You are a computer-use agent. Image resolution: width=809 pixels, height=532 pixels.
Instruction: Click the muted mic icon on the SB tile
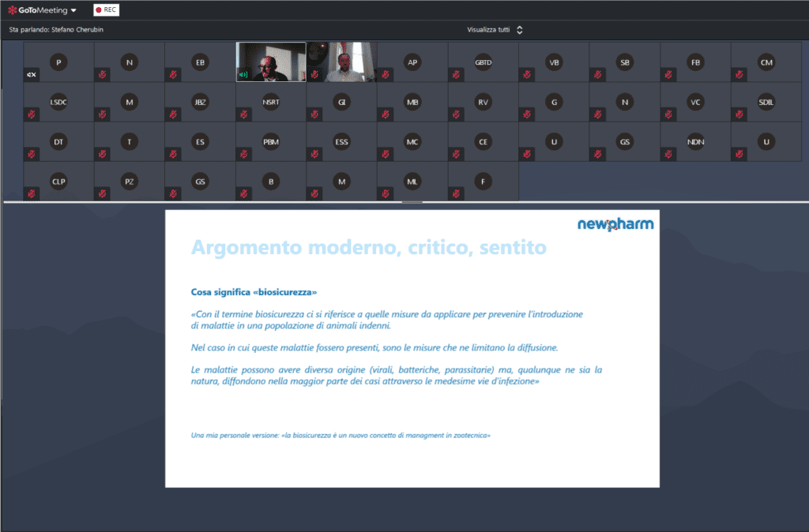[597, 75]
